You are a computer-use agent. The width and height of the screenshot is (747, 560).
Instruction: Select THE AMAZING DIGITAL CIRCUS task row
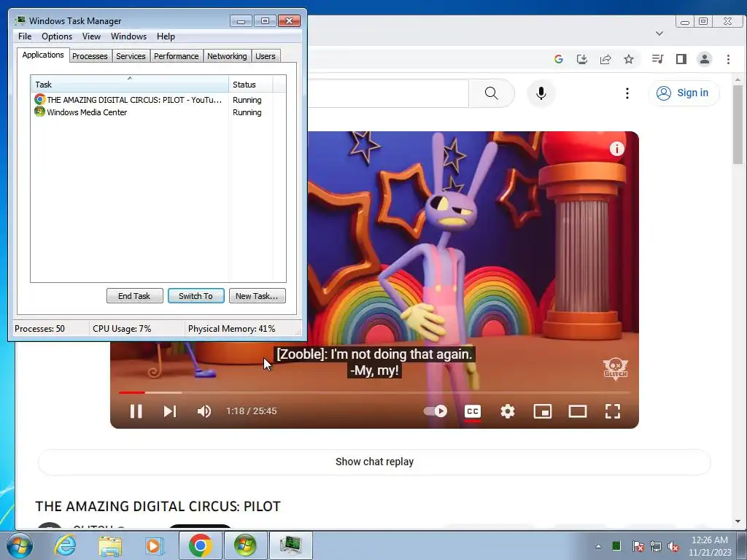coord(152,99)
